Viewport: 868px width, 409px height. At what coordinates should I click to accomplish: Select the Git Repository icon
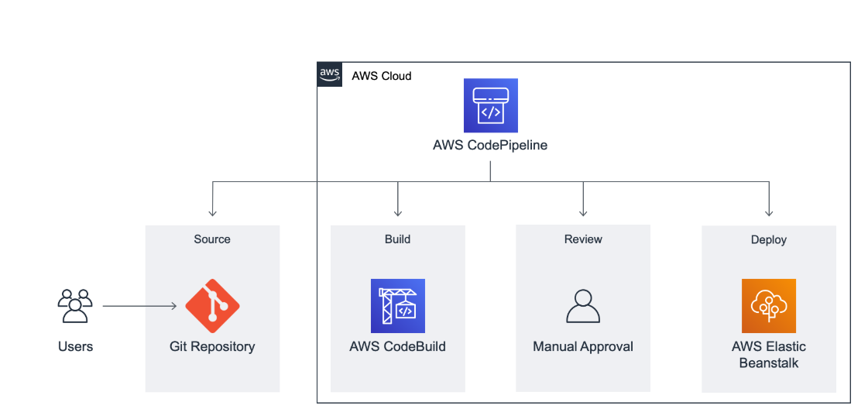tap(213, 306)
